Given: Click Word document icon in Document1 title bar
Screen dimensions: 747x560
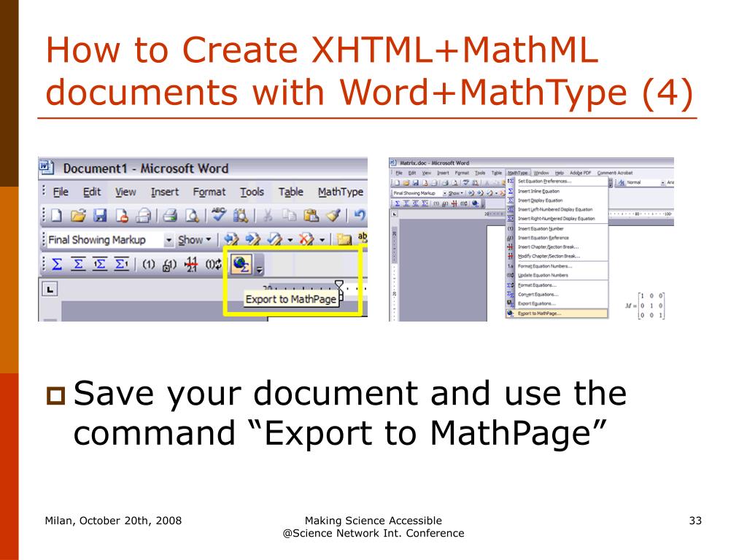Looking at the screenshot, I should 46,168.
